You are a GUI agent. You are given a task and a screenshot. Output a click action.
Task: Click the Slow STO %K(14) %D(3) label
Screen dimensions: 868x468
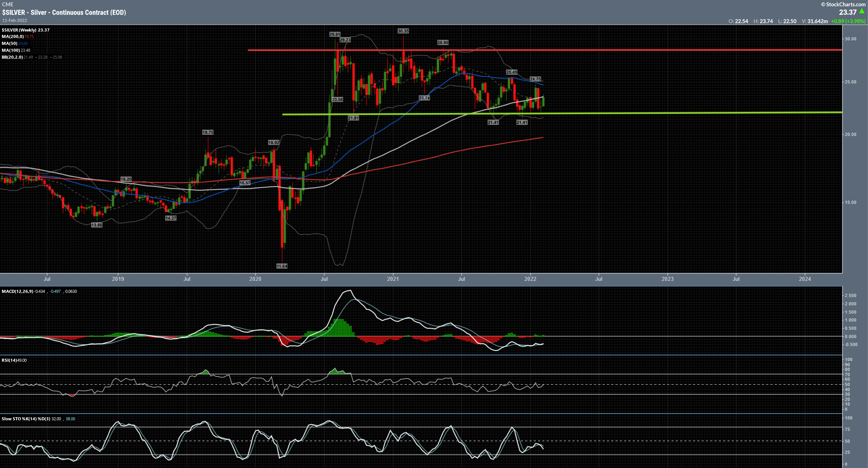[26, 419]
